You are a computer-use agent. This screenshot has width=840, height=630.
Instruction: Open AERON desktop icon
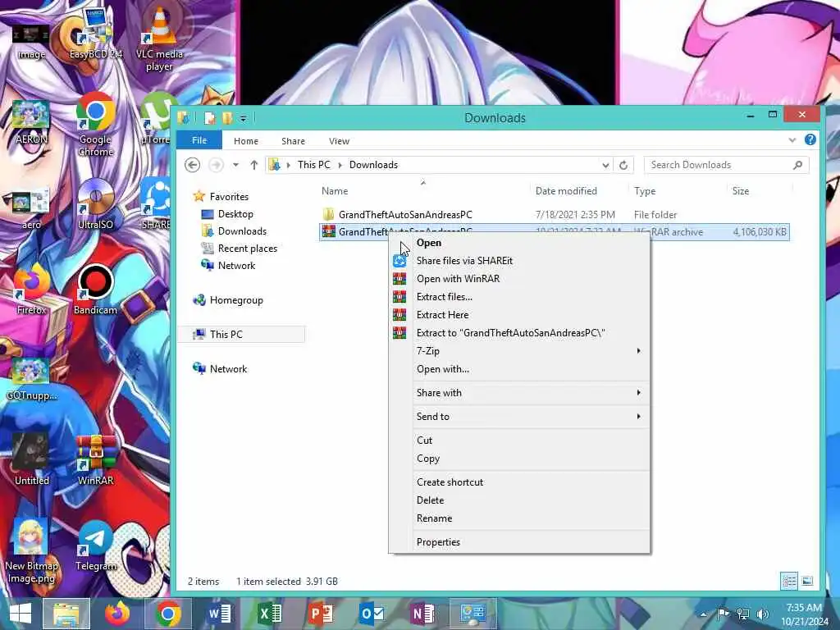(x=31, y=122)
